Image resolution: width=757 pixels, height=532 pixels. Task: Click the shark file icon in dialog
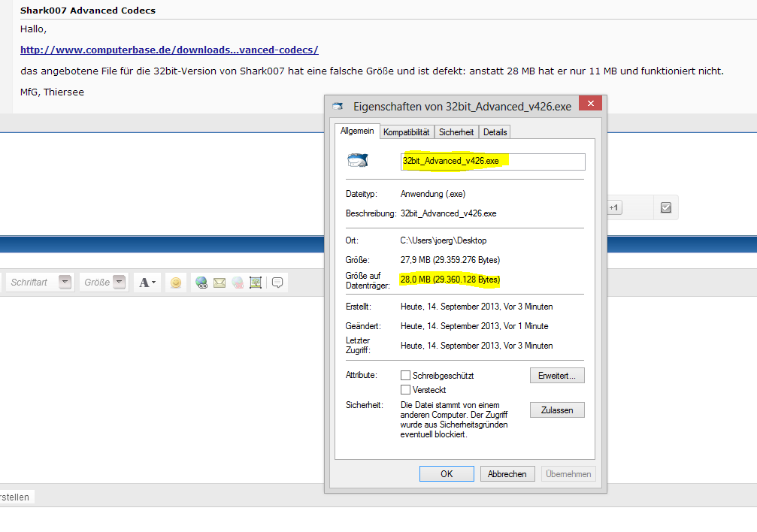point(358,160)
